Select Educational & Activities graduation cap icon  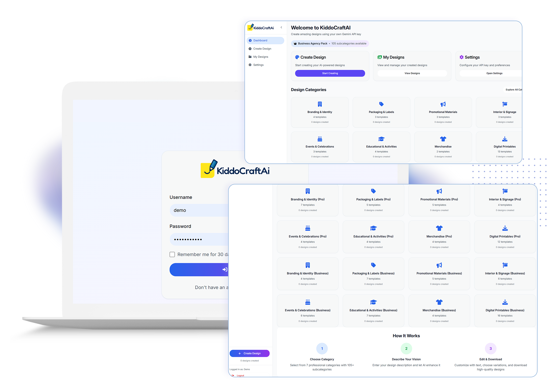(381, 139)
